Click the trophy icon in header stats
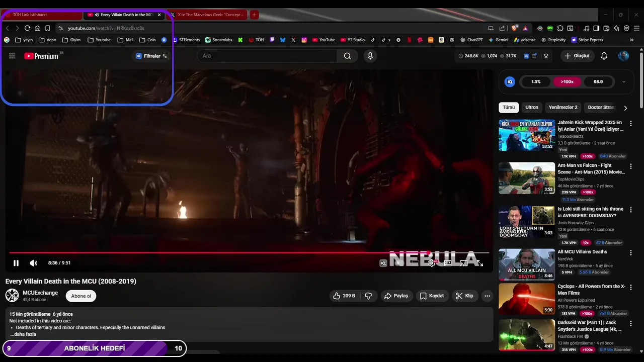Viewport: 644px width, 362px height. click(546, 56)
